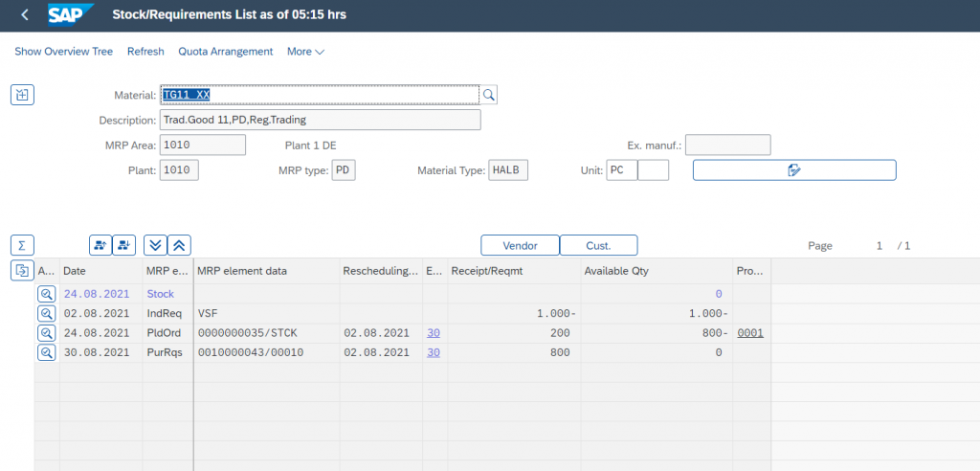Click Refresh in the toolbar

(x=145, y=52)
